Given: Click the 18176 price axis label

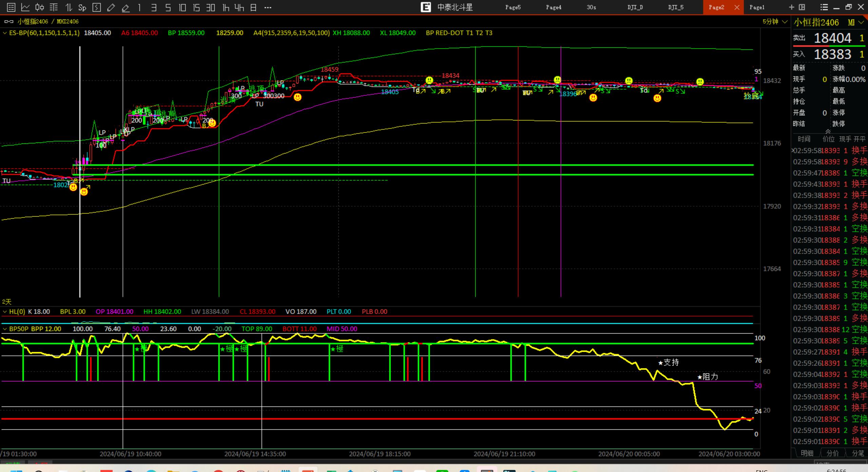Looking at the screenshot, I should point(772,143).
